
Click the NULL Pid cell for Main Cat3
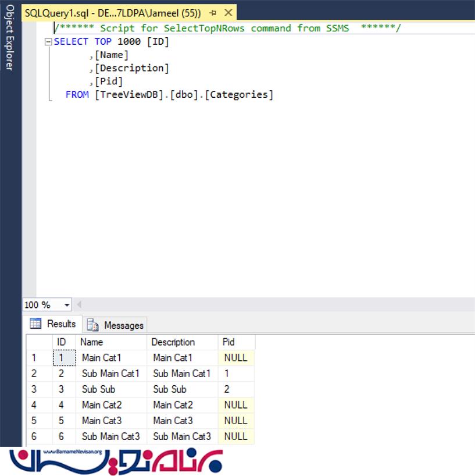pos(237,421)
